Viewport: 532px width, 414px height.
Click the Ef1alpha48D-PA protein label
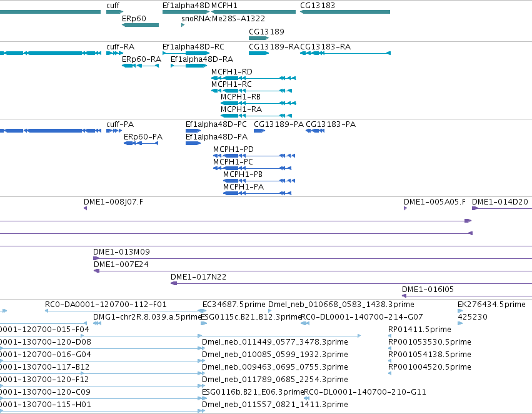click(x=216, y=137)
